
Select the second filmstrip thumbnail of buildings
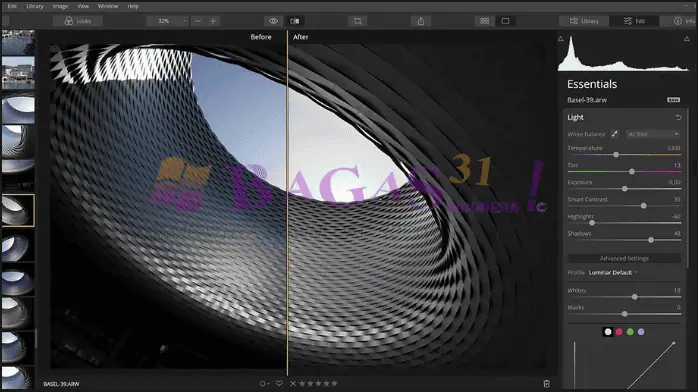click(x=18, y=73)
